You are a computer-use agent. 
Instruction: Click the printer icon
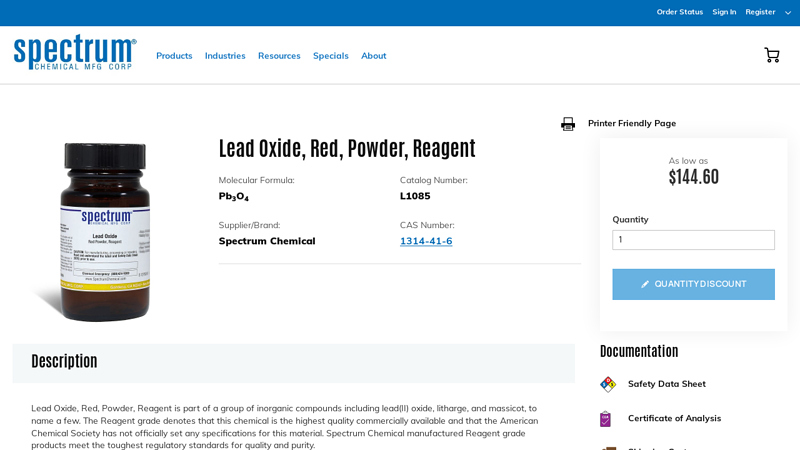tap(568, 124)
